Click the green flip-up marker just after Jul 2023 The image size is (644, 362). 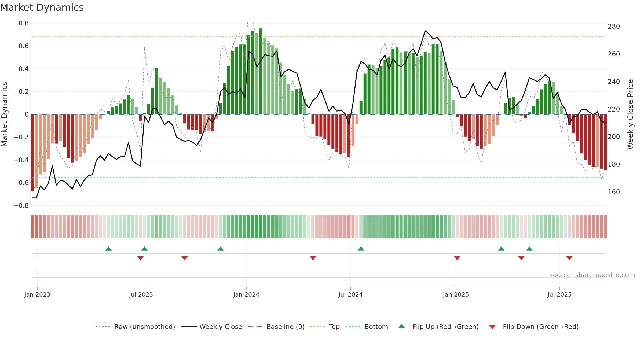[x=144, y=249]
